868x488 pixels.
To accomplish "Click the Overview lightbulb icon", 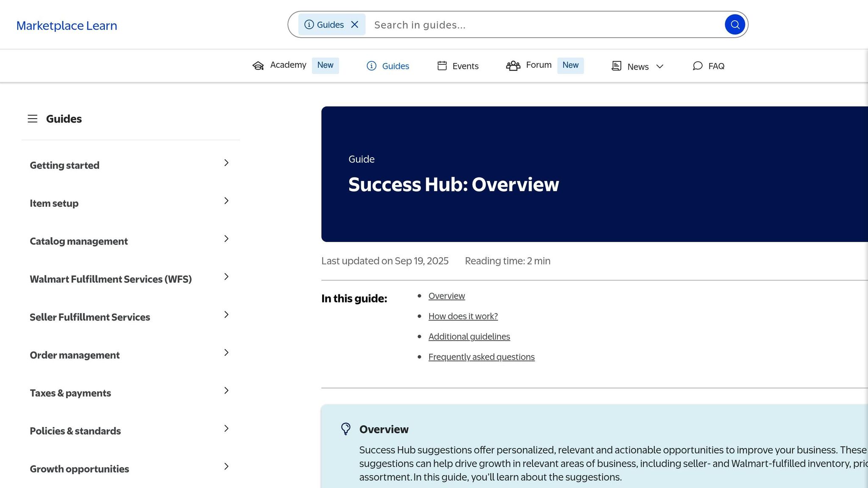I will click(x=346, y=429).
